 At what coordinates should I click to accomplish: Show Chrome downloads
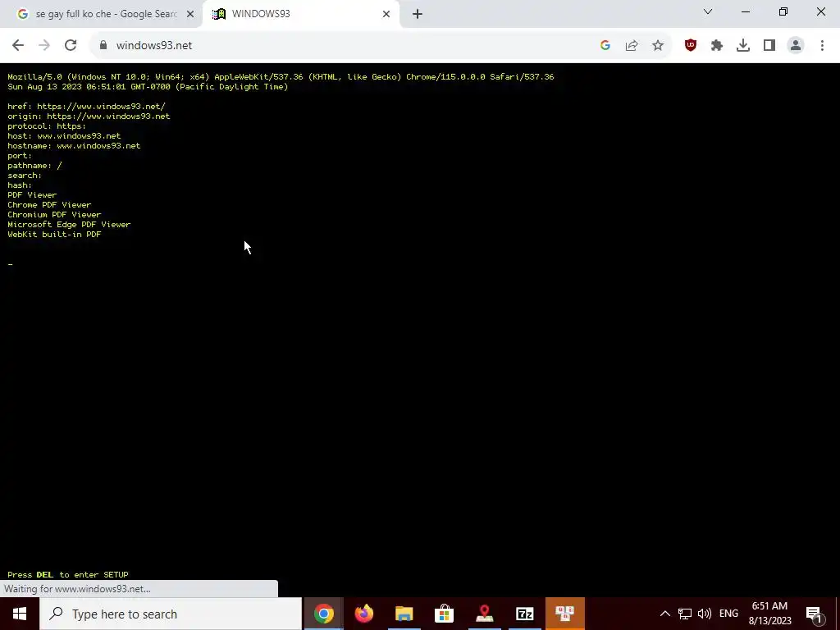tap(743, 46)
